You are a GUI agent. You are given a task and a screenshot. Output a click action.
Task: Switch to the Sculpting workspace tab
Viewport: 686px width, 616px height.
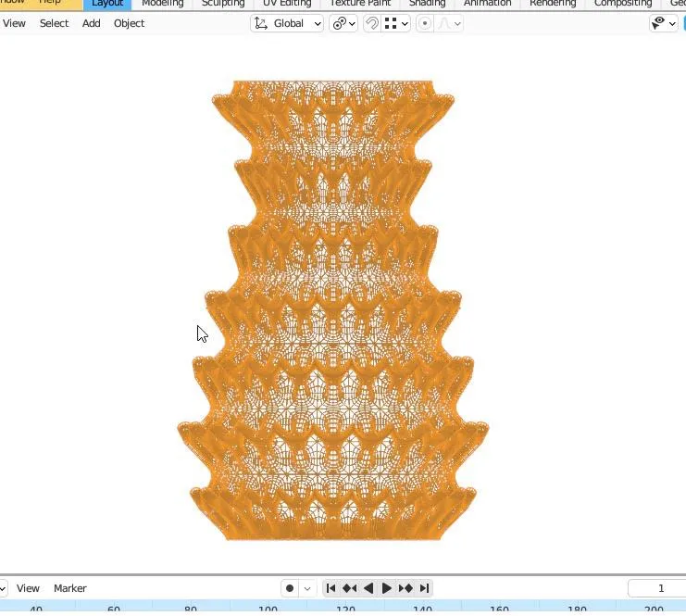coord(223,4)
